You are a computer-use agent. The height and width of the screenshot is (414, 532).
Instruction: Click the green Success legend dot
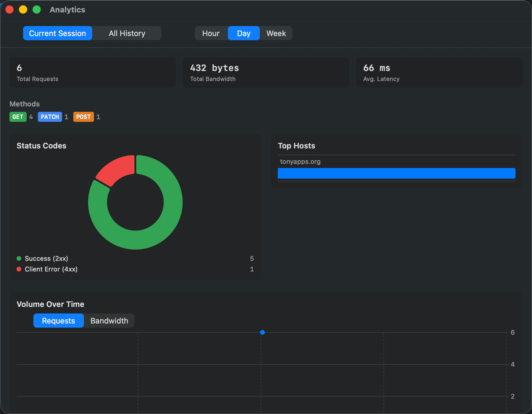(x=19, y=258)
